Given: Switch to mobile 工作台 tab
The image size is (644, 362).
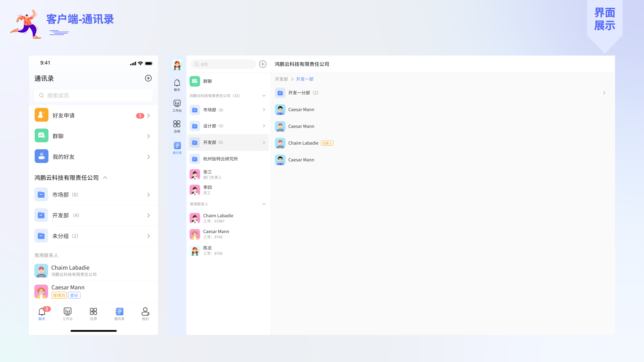Looking at the screenshot, I should coord(68,314).
